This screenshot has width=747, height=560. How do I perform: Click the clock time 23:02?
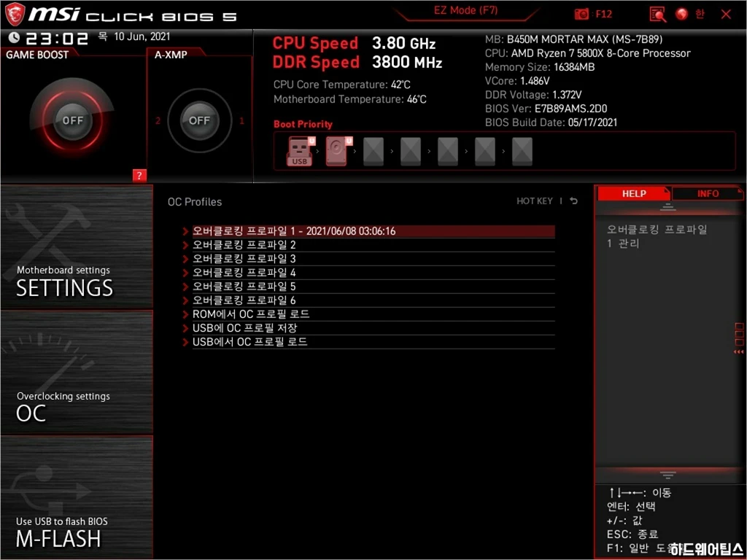coord(56,38)
